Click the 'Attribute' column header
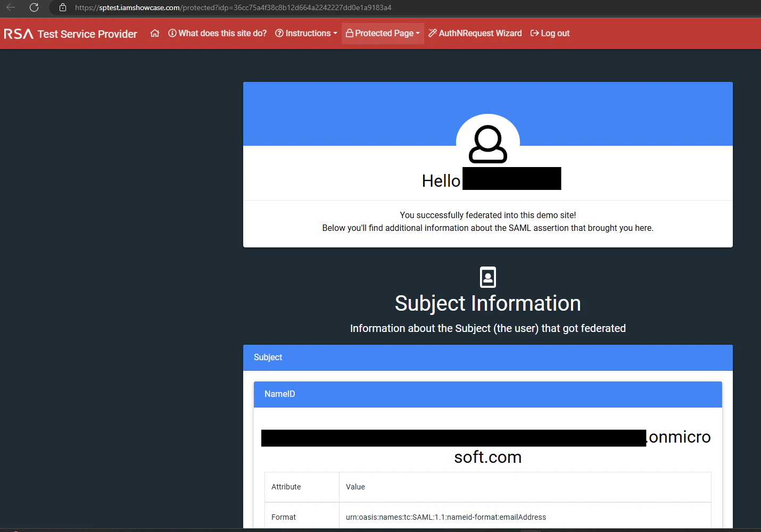Screen dimensions: 761x532 [x=302, y=487]
